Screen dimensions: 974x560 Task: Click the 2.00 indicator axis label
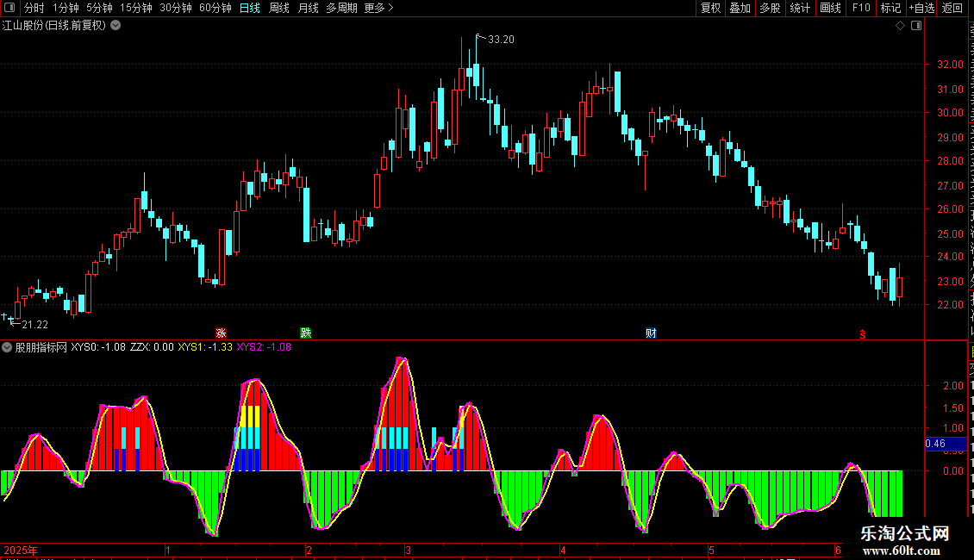953,386
